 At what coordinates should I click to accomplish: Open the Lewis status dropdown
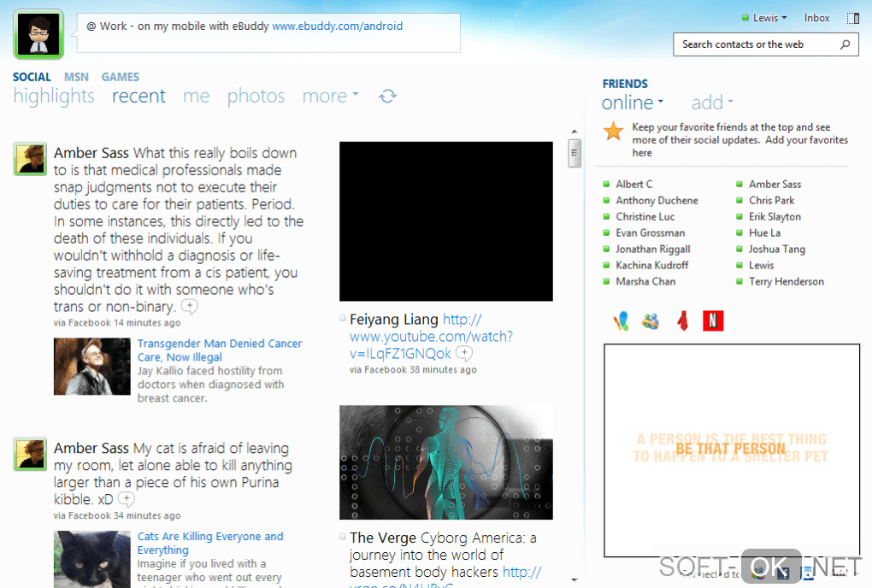[765, 18]
